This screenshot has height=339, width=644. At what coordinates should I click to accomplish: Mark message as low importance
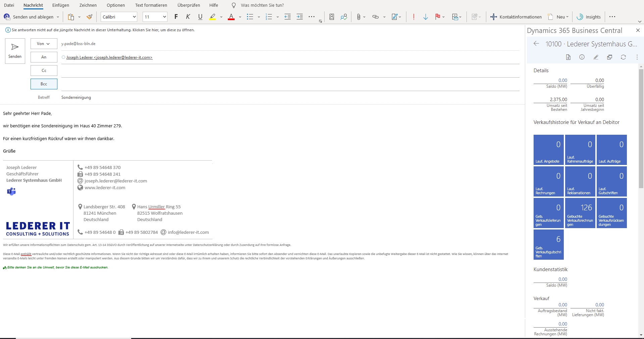pos(426,17)
